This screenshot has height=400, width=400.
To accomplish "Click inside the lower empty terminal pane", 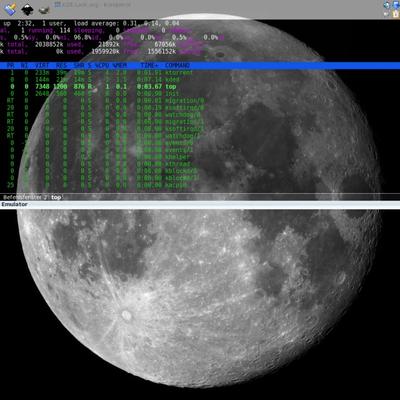I will (x=200, y=304).
